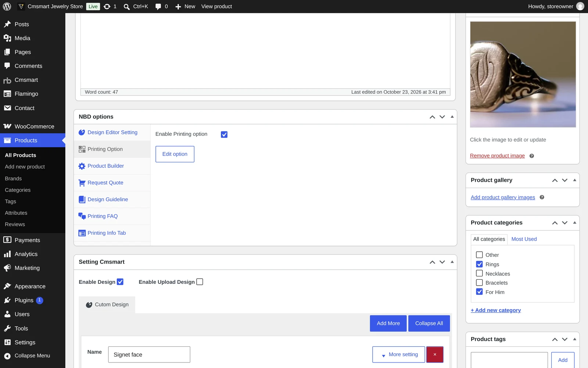Uncheck the Enable Printing option checkbox

(x=224, y=135)
